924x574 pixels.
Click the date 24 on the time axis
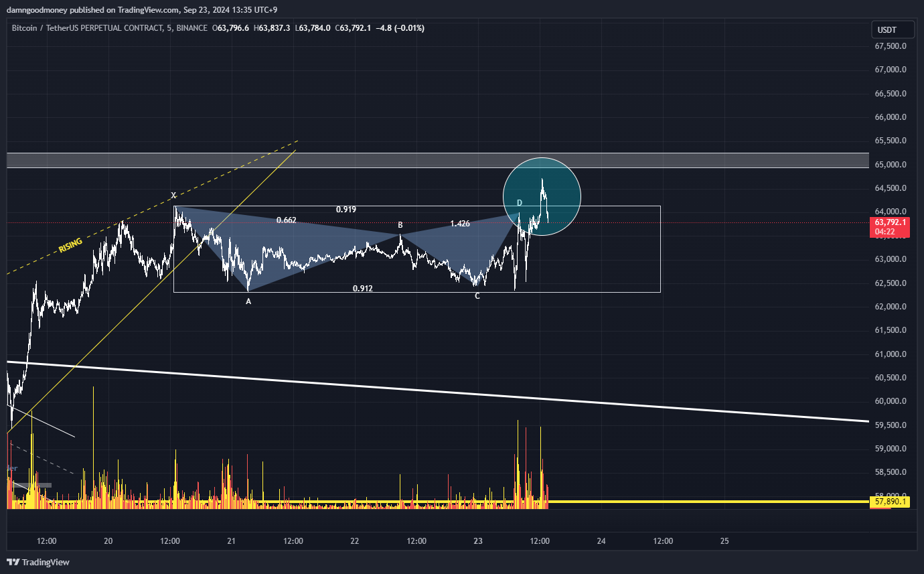(601, 541)
